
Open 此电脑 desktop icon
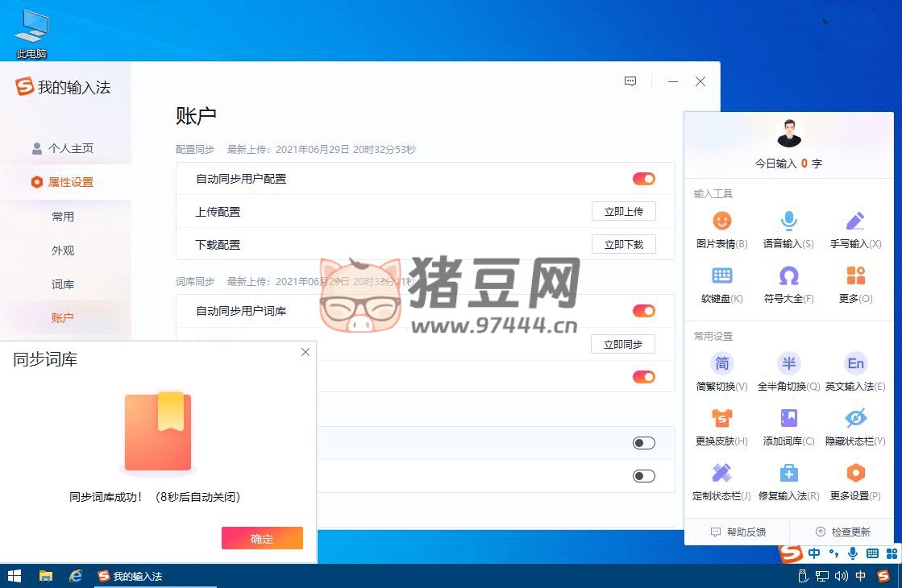[31, 34]
